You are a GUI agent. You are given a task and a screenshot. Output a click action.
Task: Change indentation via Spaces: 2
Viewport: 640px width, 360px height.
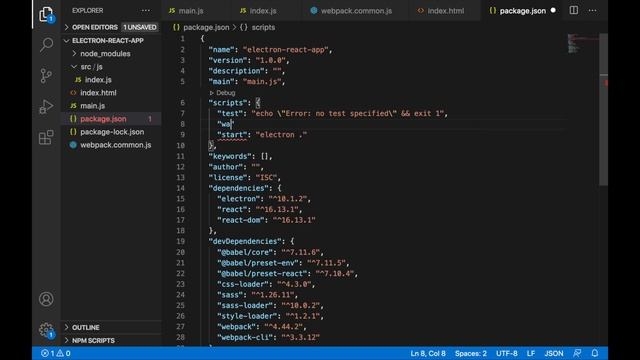pos(471,353)
